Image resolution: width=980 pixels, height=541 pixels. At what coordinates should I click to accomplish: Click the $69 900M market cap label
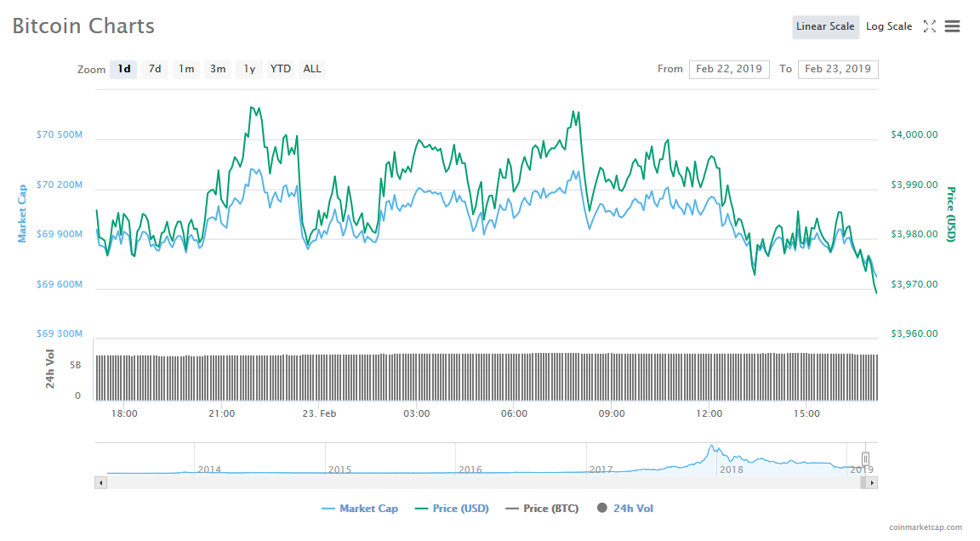coord(60,234)
